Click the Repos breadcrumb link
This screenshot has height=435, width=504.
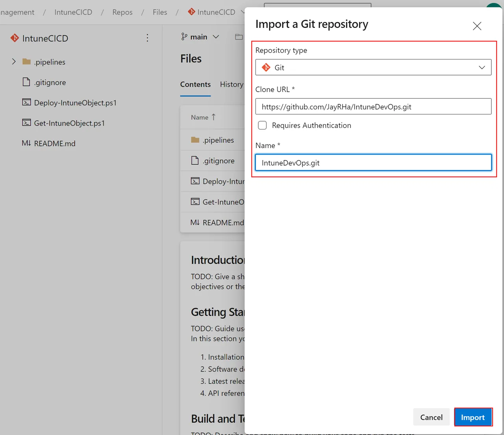(122, 12)
